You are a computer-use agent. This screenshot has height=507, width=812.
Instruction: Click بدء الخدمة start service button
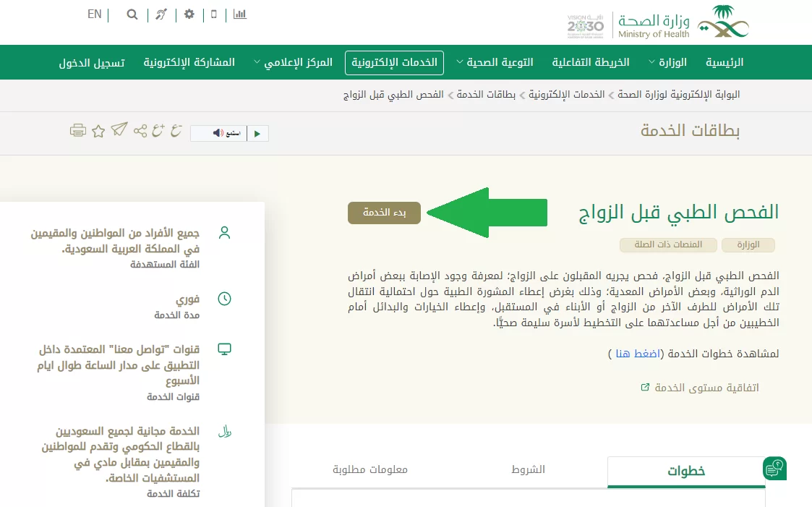coord(384,213)
